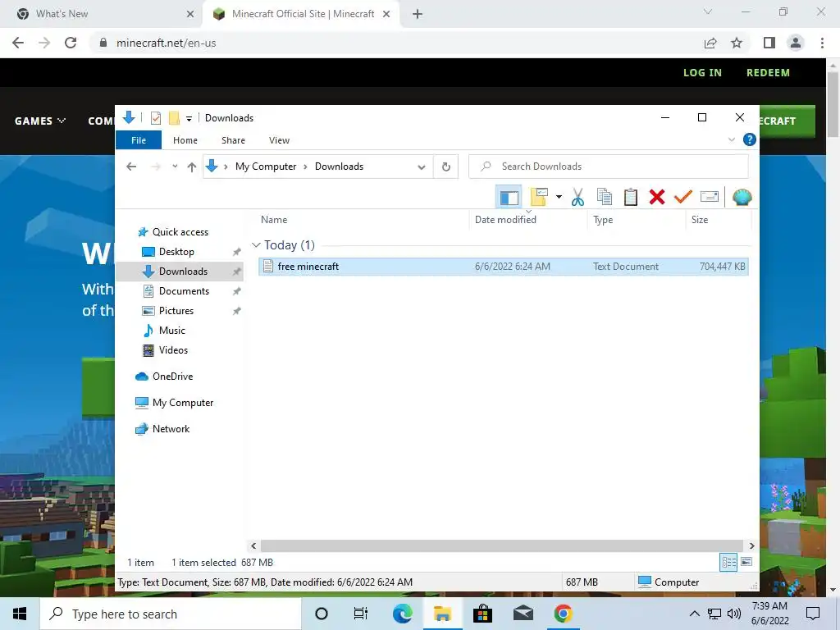Unpin Pictures using its pin icon

tap(236, 311)
